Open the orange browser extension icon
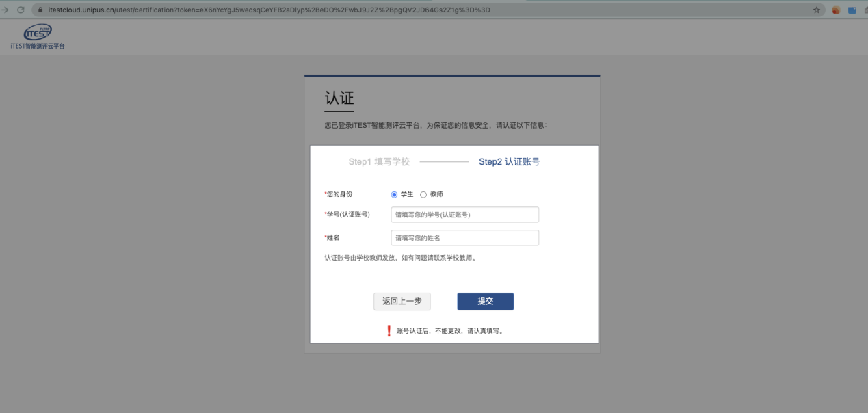Image resolution: width=868 pixels, height=413 pixels. pyautogui.click(x=835, y=10)
